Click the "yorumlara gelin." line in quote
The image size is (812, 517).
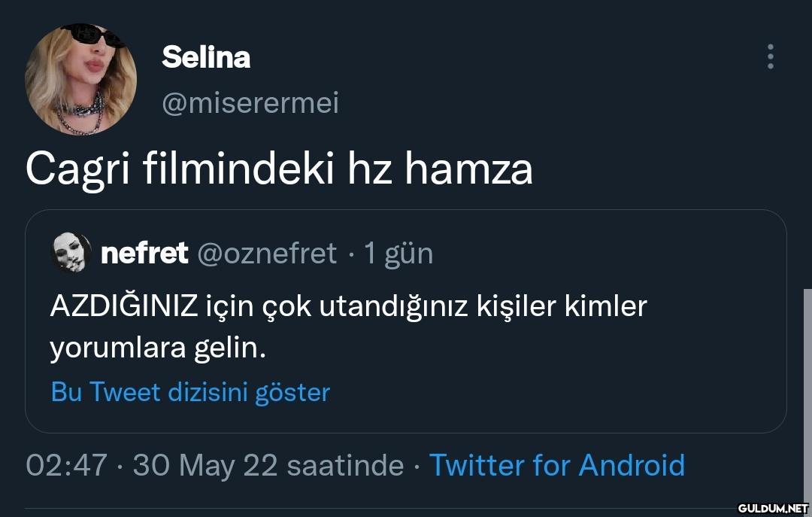coord(158,348)
